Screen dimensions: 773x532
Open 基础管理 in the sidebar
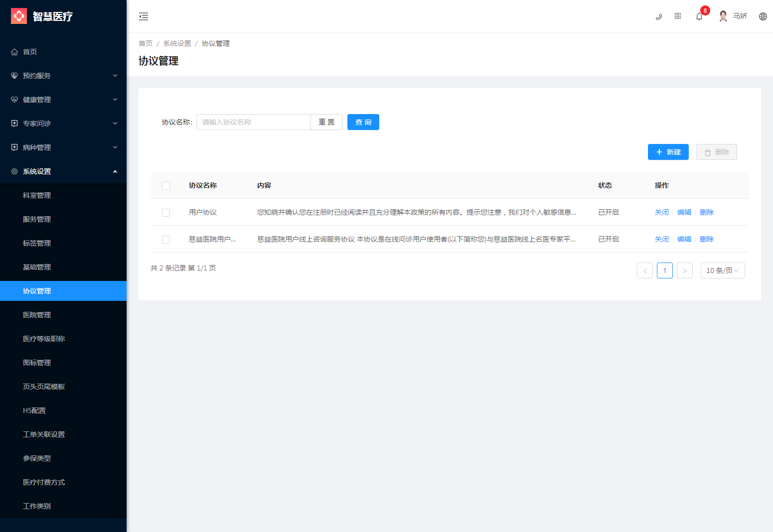pyautogui.click(x=63, y=267)
